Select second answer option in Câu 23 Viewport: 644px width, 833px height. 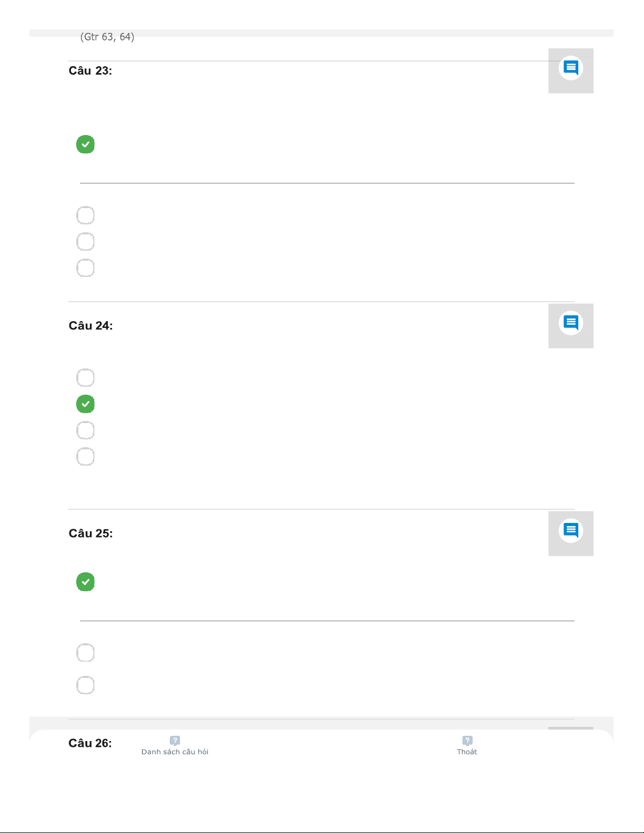point(85,215)
